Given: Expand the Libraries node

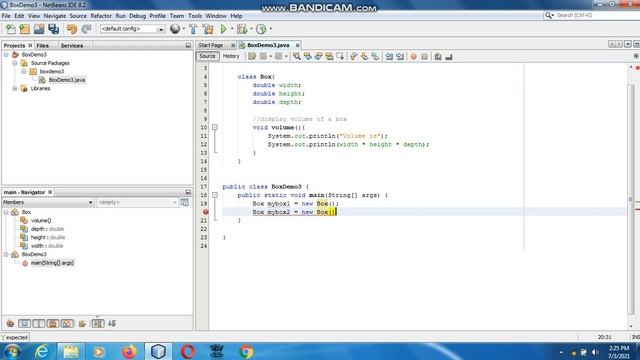Looking at the screenshot, I should point(15,89).
